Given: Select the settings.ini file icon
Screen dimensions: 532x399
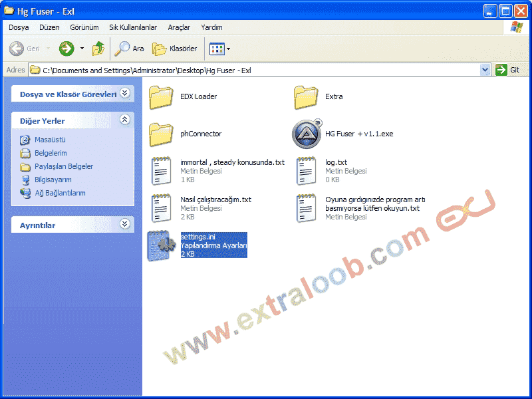Looking at the screenshot, I should coord(162,245).
